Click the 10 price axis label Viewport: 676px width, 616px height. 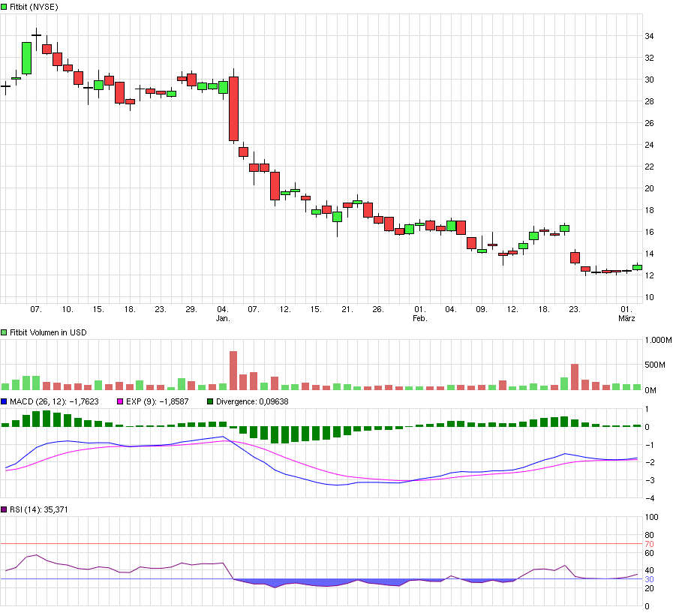[x=649, y=297]
